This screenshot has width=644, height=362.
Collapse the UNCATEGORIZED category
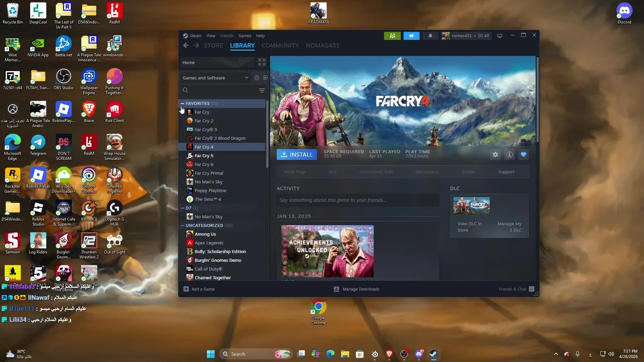182,226
